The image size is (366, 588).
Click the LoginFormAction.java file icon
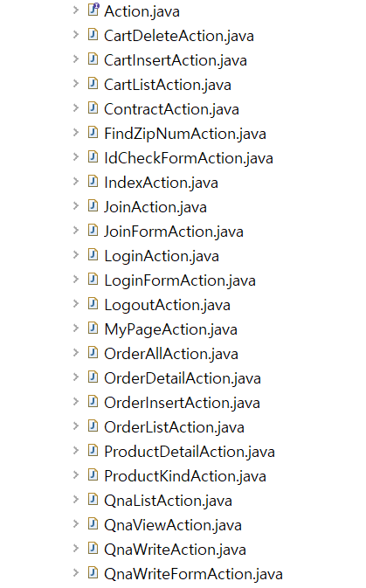tap(93, 279)
